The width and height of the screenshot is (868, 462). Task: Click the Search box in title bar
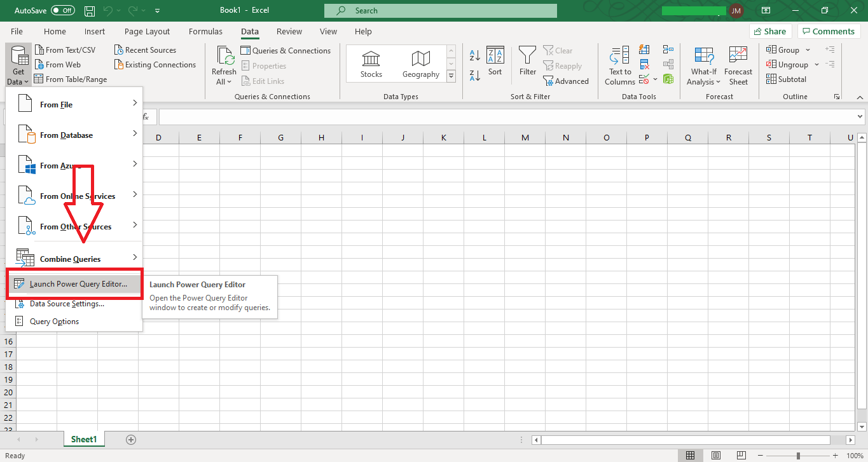pyautogui.click(x=441, y=11)
